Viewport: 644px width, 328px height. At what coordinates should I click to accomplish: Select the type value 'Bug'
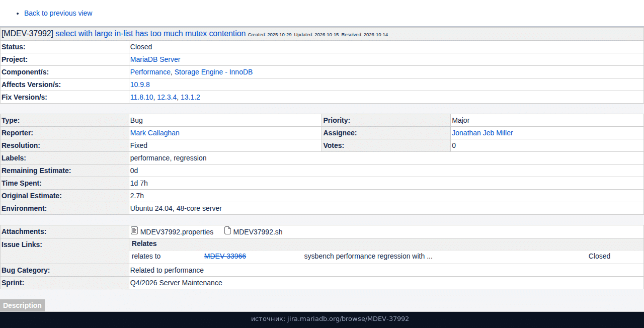pyautogui.click(x=136, y=120)
